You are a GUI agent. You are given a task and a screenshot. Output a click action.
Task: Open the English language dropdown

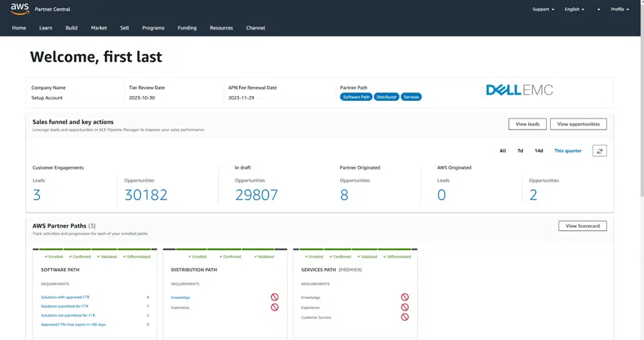[x=574, y=9]
